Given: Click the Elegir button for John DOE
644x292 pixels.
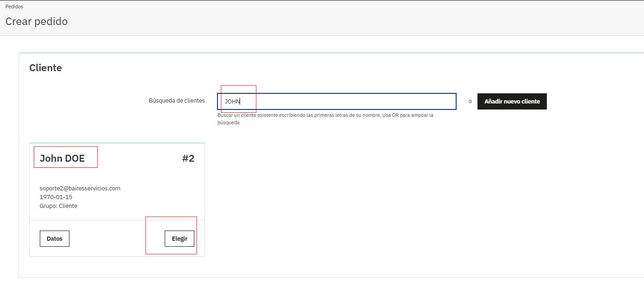Looking at the screenshot, I should point(180,239).
